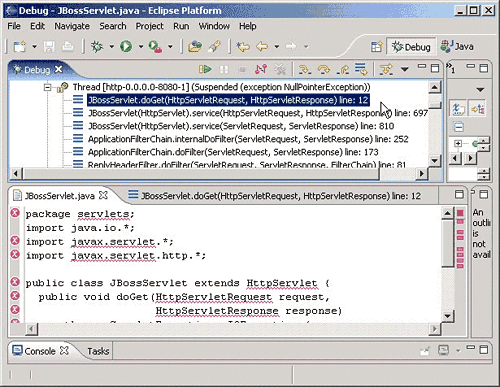The height and width of the screenshot is (387, 500).
Task: Click Show Logical Structure icon in side view
Action: tap(478, 109)
